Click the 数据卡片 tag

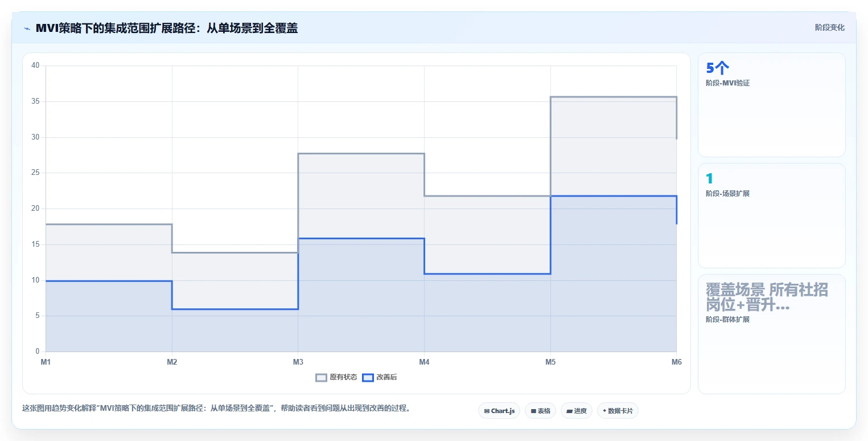click(x=618, y=411)
